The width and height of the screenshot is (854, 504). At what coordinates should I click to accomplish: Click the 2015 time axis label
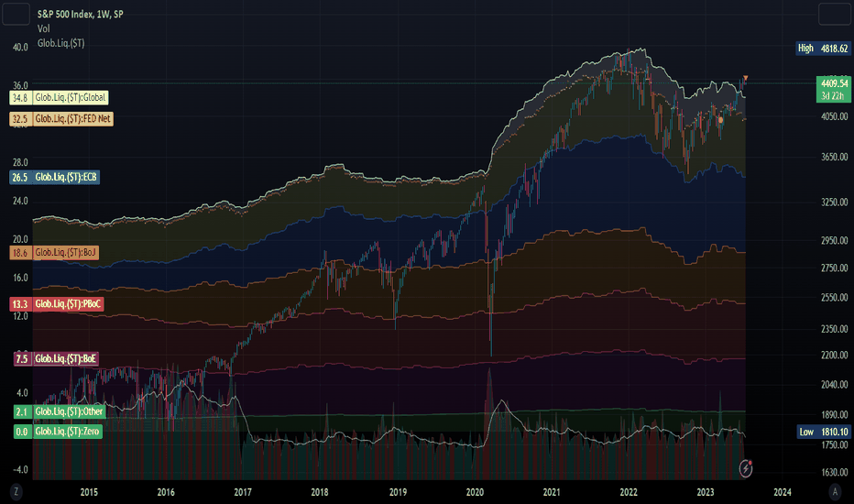[89, 492]
